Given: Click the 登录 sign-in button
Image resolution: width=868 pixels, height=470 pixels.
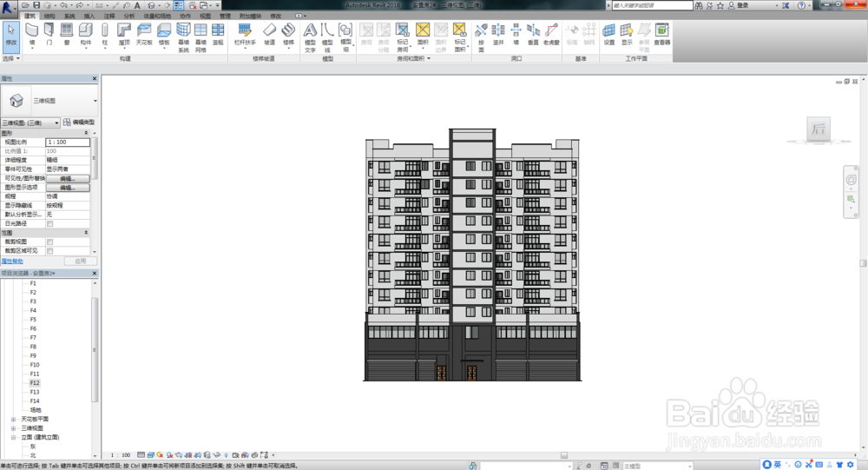Looking at the screenshot, I should [739, 5].
